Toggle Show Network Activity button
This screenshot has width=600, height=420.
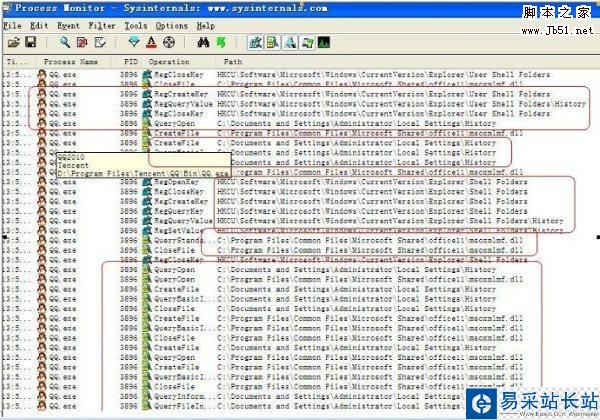pyautogui.click(x=290, y=42)
